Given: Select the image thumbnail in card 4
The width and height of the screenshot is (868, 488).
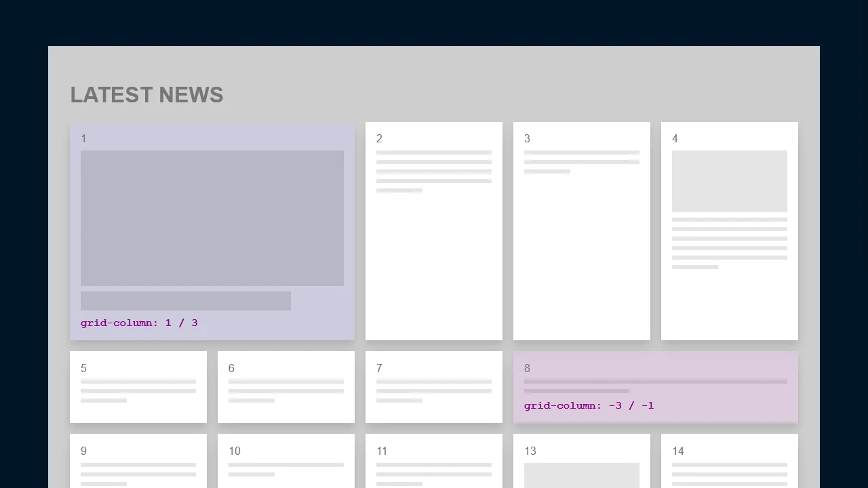Looking at the screenshot, I should [729, 180].
